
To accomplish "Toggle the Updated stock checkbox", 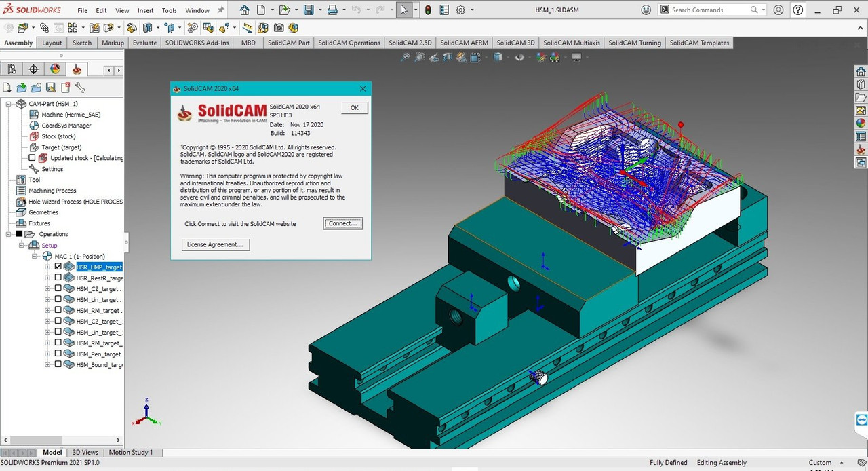I will tap(32, 158).
